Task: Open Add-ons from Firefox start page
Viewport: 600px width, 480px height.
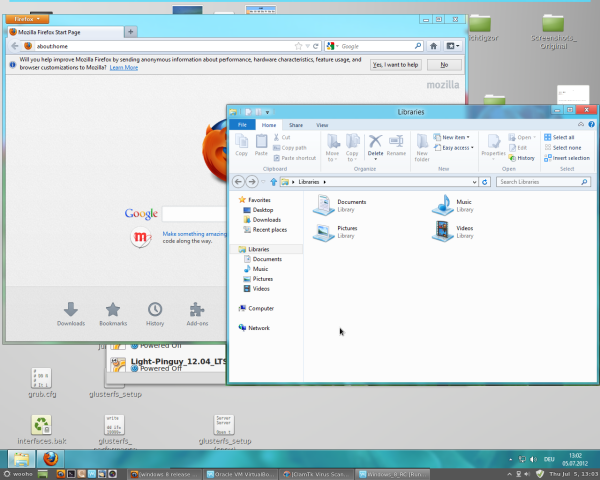Action: click(x=197, y=314)
